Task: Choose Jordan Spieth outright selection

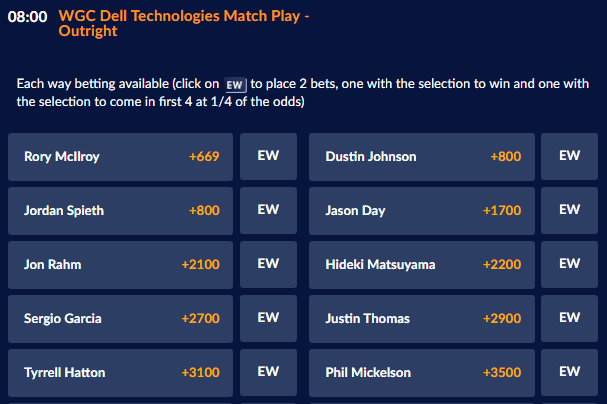Action: (121, 210)
